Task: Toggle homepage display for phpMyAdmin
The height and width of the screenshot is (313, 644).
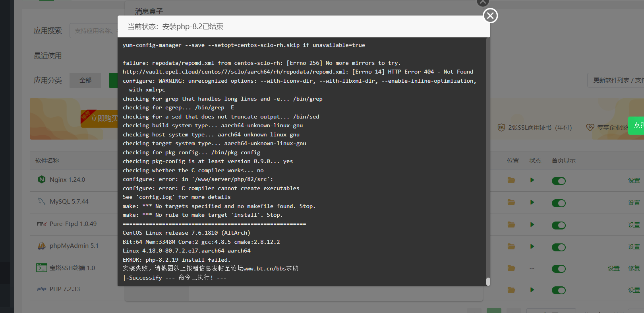Action: (559, 247)
